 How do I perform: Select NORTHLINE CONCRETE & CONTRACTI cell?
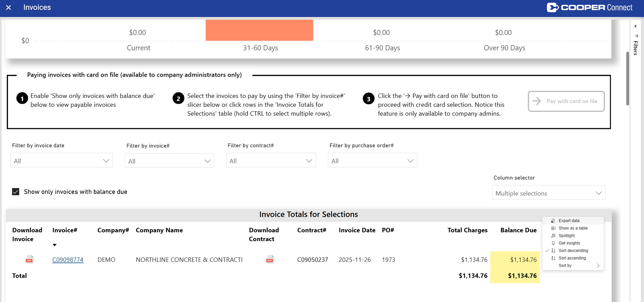tap(189, 260)
